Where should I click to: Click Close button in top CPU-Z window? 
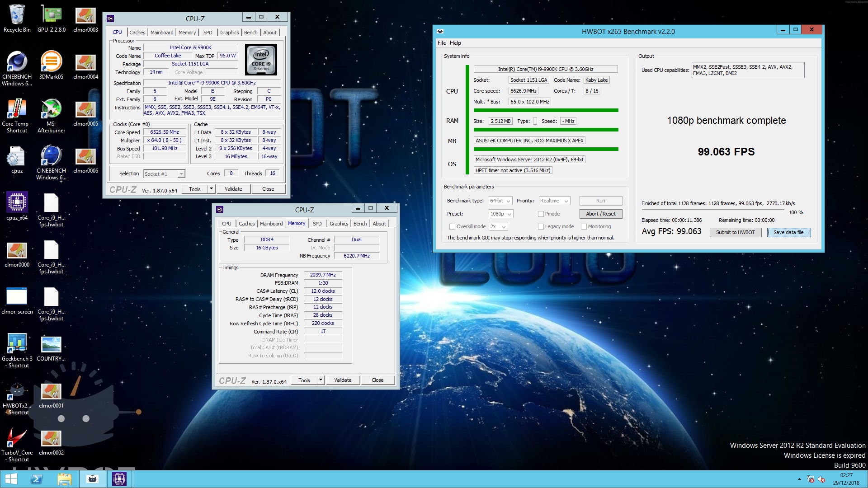[268, 189]
